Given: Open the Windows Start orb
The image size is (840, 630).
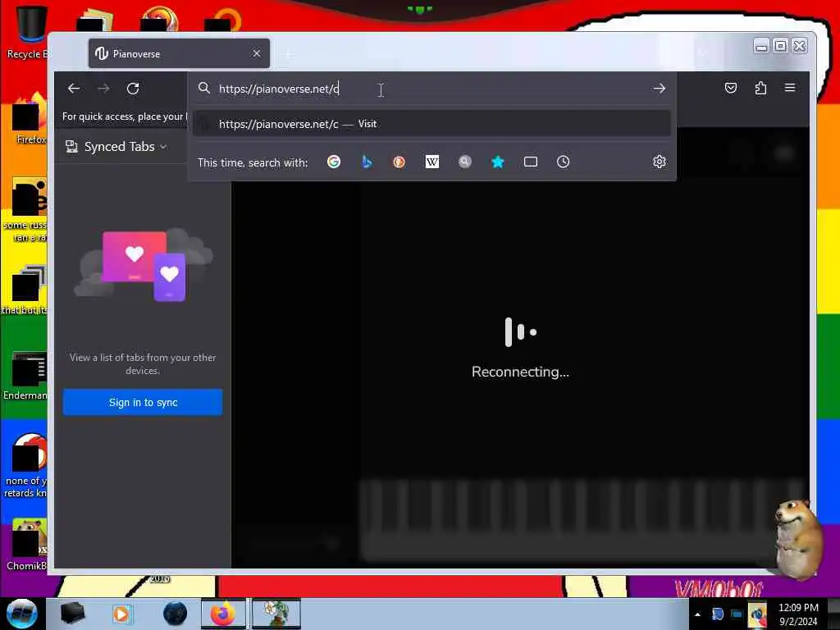Looking at the screenshot, I should coord(22,614).
